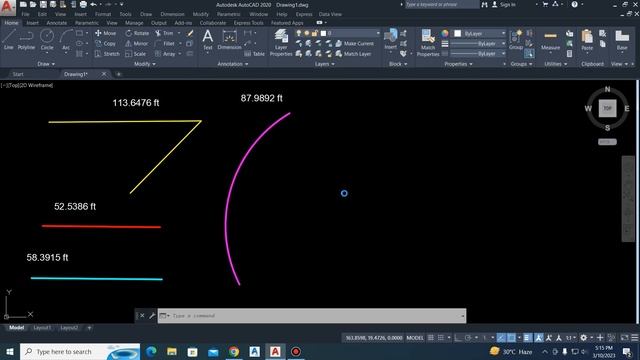Click the Fillet command
The width and height of the screenshot is (640, 360).
(165, 43)
